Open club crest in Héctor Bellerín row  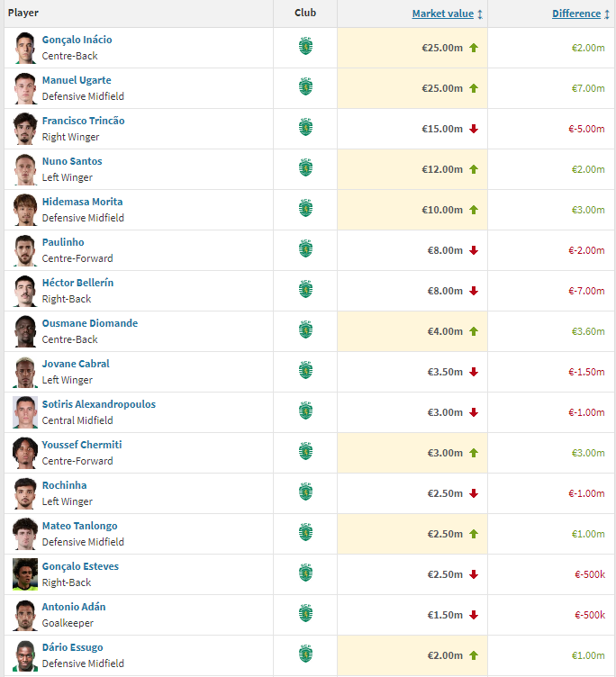(305, 289)
